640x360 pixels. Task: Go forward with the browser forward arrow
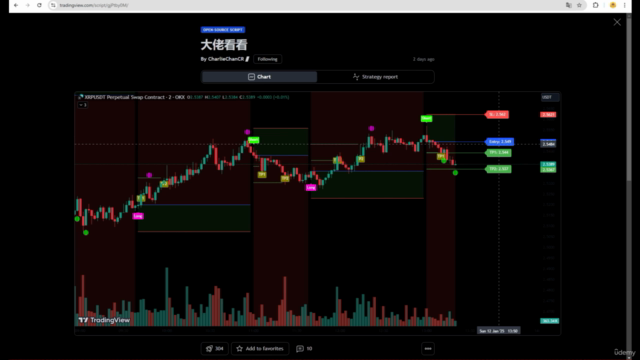click(x=27, y=5)
